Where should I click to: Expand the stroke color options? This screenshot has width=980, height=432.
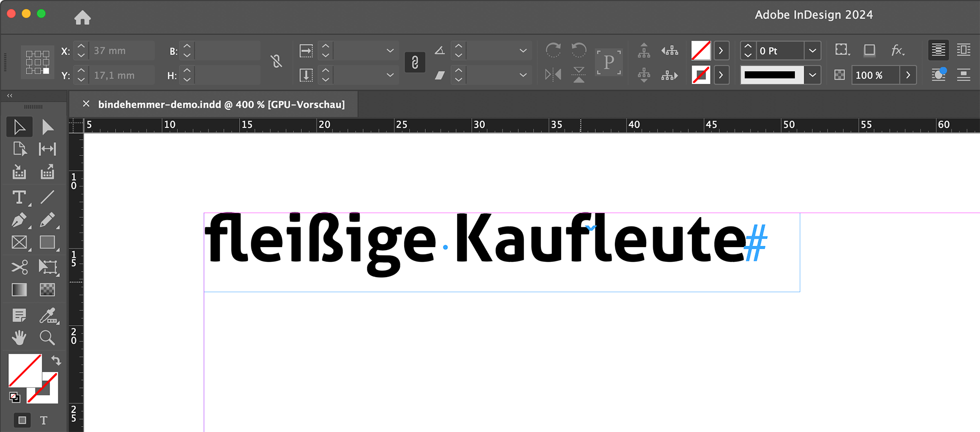721,75
